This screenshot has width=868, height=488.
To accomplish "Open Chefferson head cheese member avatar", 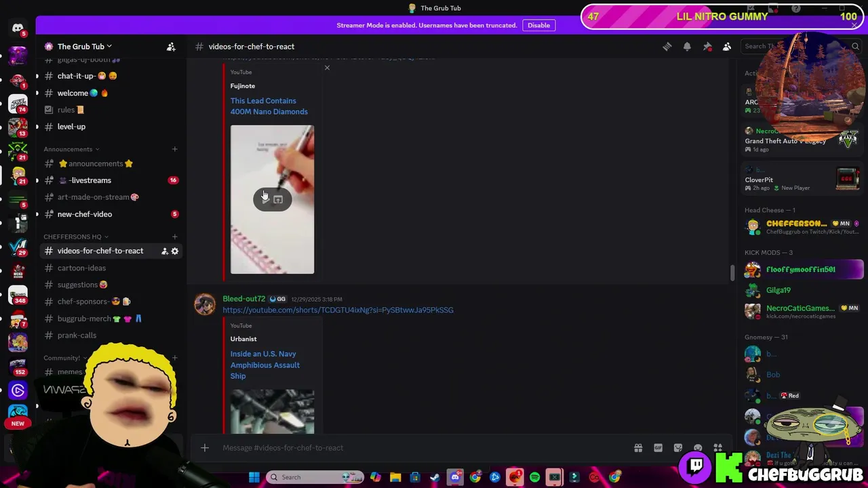I will pos(753,227).
